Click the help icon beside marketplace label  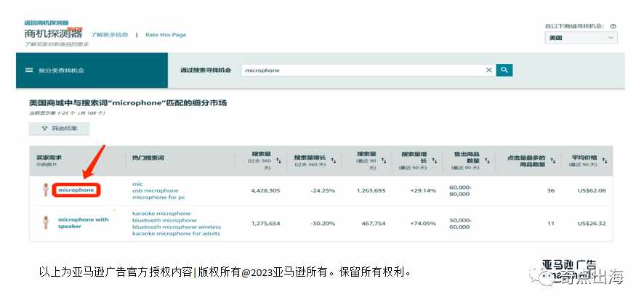coord(613,26)
